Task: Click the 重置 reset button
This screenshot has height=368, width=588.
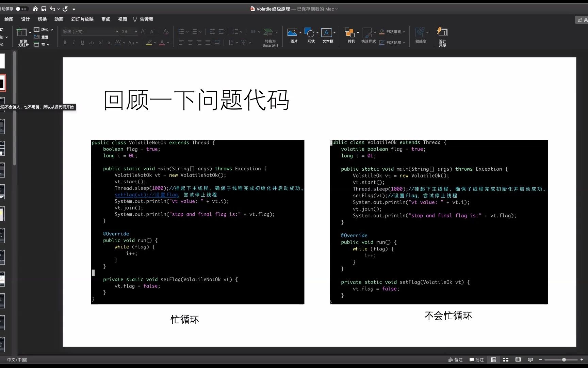Action: tap(41, 37)
